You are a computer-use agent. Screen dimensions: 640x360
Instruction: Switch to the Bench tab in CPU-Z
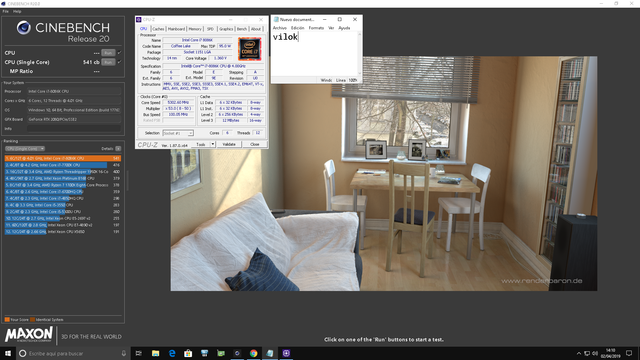click(242, 29)
